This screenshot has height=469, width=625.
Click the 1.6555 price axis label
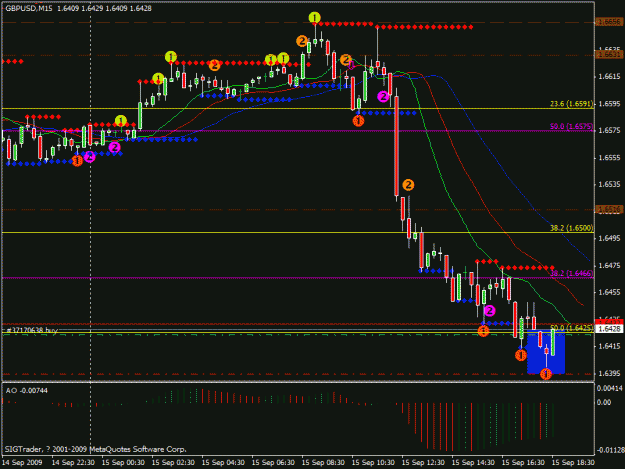(x=609, y=158)
